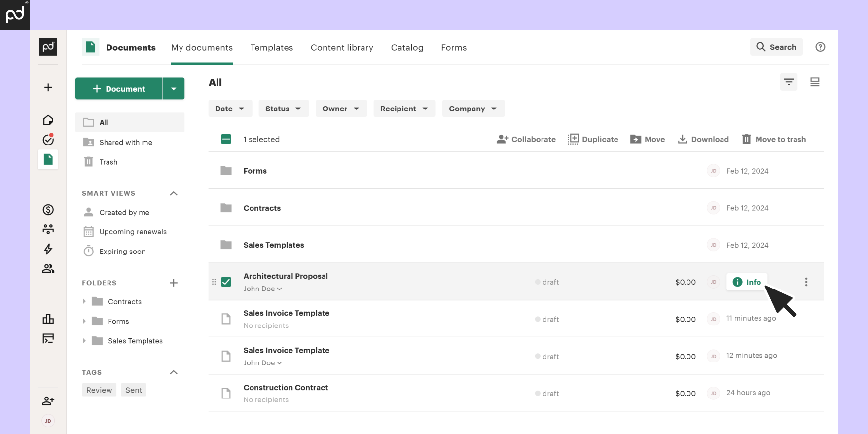Open the slideshow presentation icon in sidebar
Viewport: 868px width, 434px height.
(48, 338)
